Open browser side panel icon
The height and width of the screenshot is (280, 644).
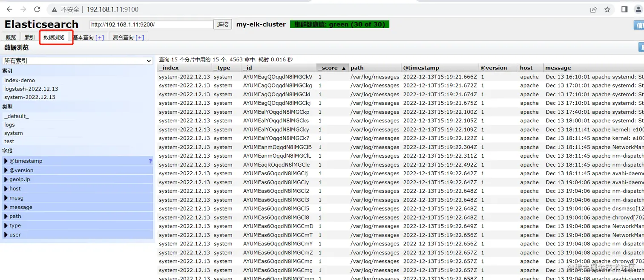(624, 9)
